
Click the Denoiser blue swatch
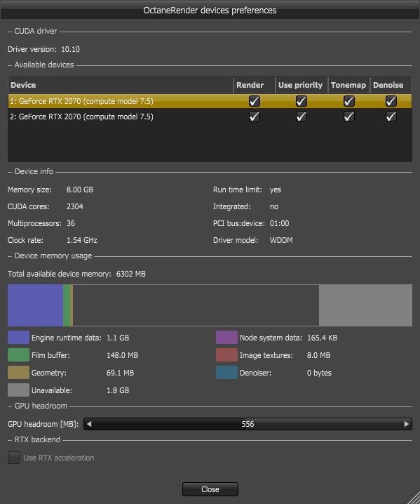pyautogui.click(x=226, y=373)
